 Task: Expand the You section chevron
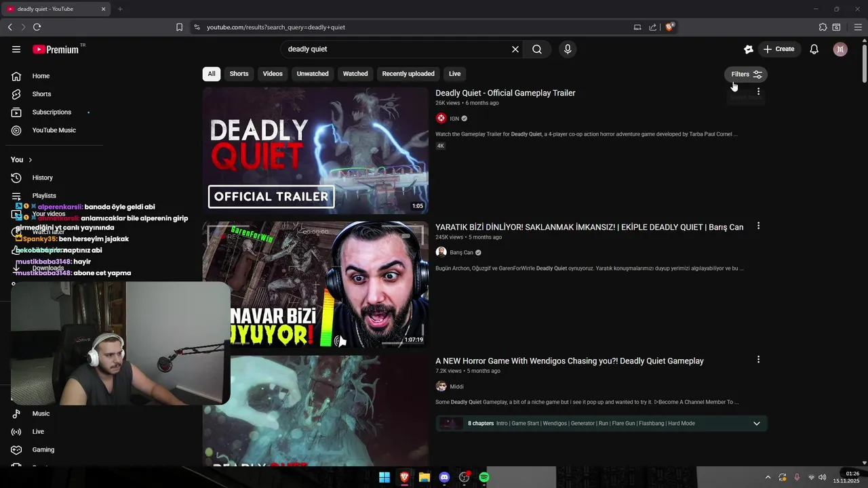click(x=30, y=160)
